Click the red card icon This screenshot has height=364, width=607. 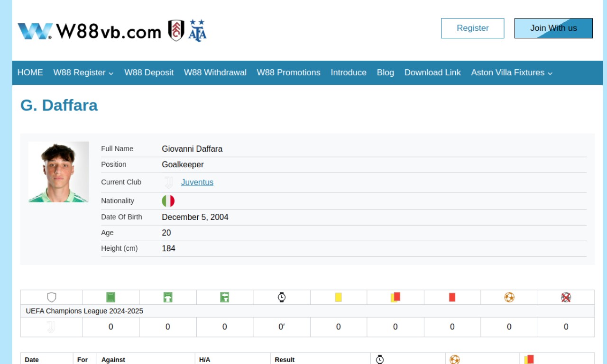(x=452, y=297)
